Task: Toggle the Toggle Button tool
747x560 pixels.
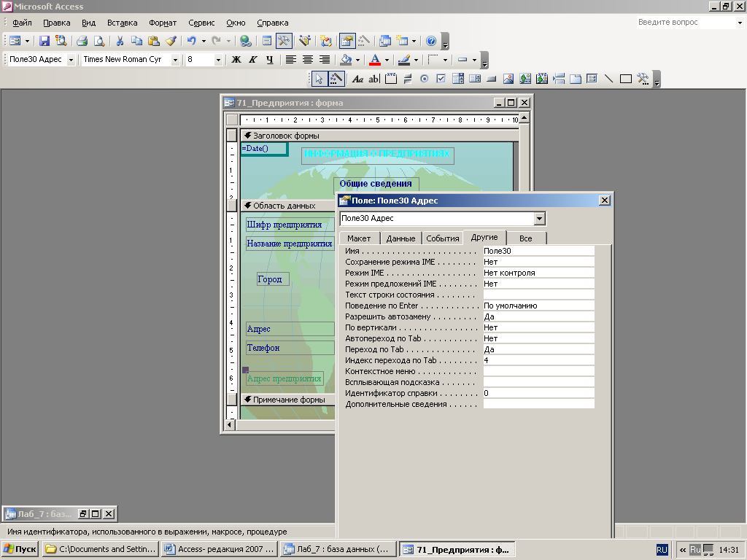Action: tap(408, 79)
